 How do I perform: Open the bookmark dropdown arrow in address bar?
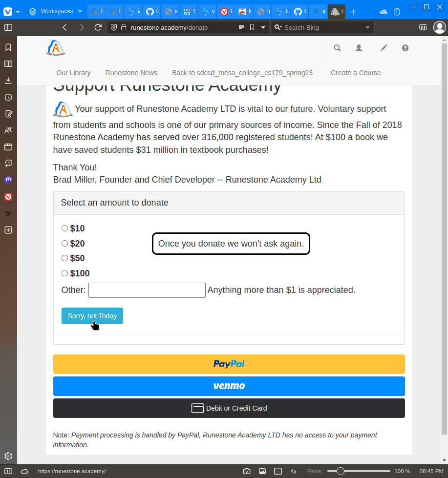(263, 27)
